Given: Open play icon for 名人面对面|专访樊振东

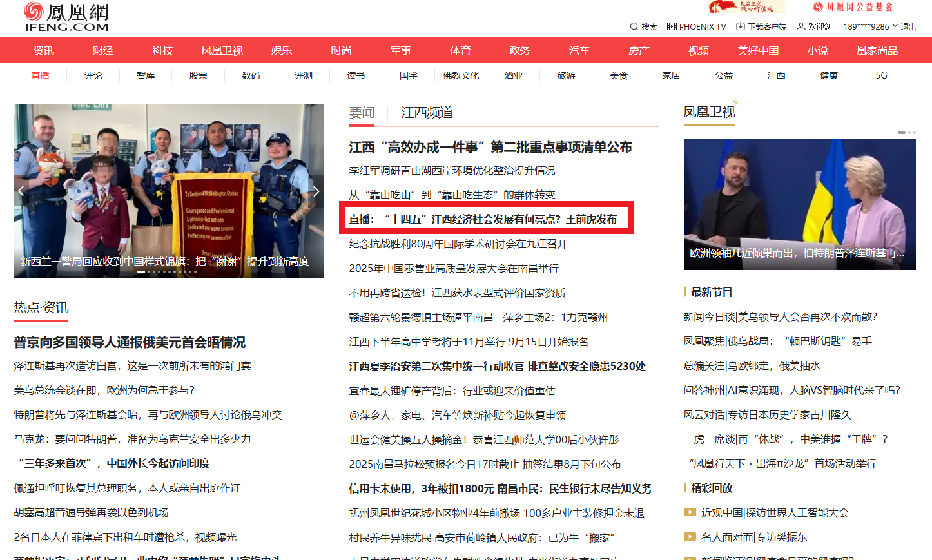Looking at the screenshot, I should point(690,537).
